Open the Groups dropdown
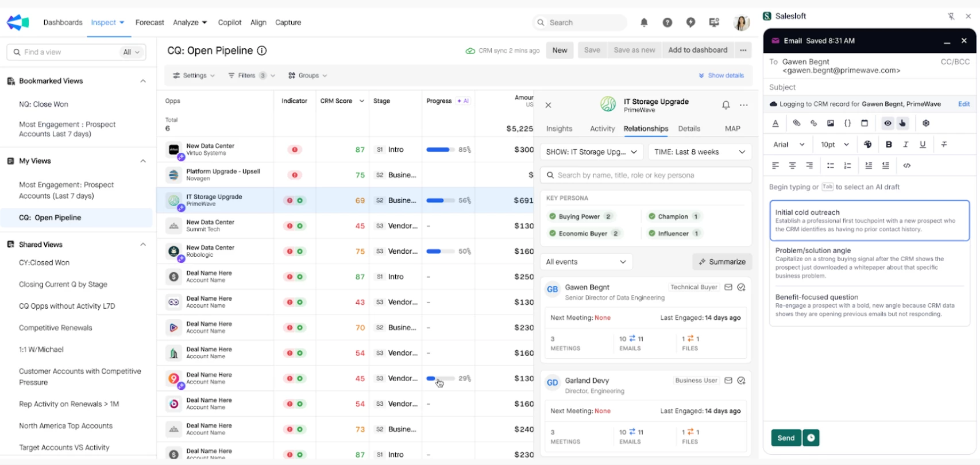The image size is (980, 465). (307, 75)
